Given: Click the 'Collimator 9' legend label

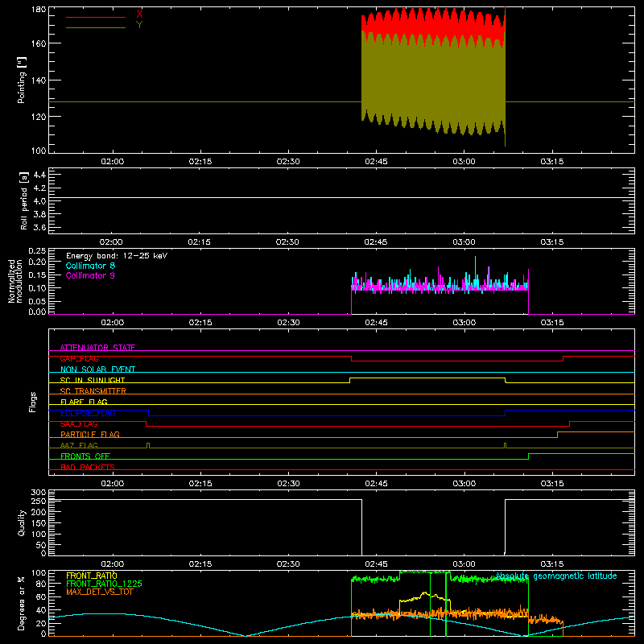Looking at the screenshot, I should tap(90, 275).
